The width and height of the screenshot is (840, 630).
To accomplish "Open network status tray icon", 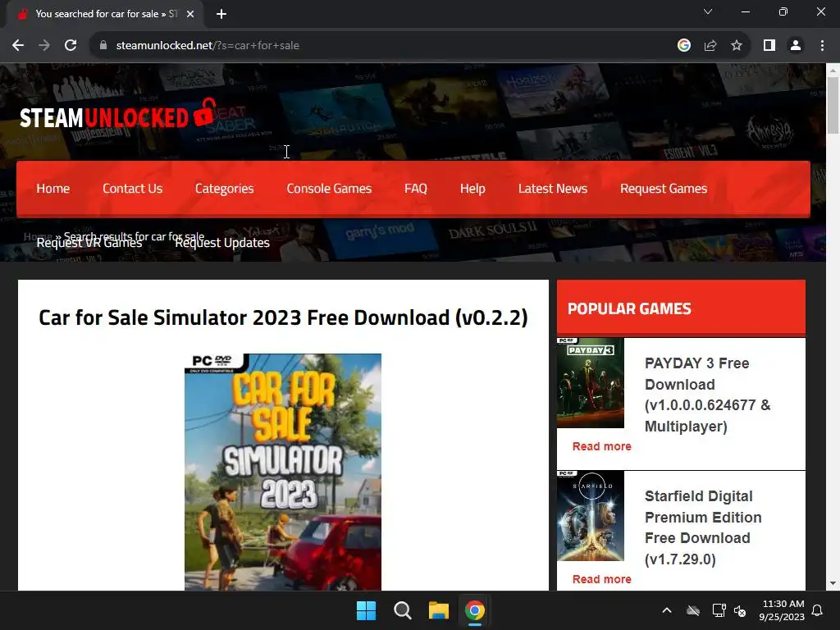I will (719, 610).
